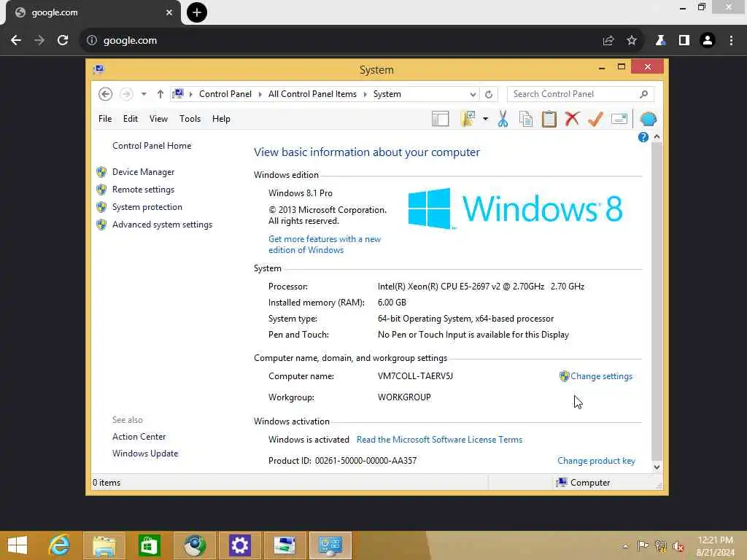Open the blue Help question mark
Viewport: 747px width, 560px height.
(643, 137)
